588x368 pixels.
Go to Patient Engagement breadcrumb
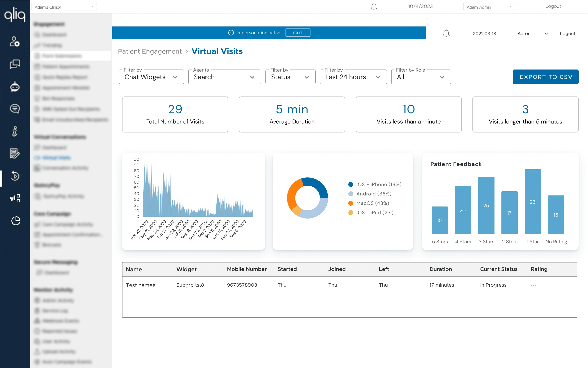150,51
